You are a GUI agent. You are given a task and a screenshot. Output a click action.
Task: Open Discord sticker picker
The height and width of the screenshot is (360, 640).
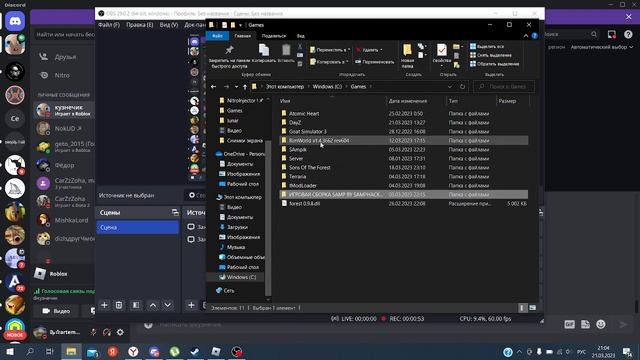click(585, 324)
